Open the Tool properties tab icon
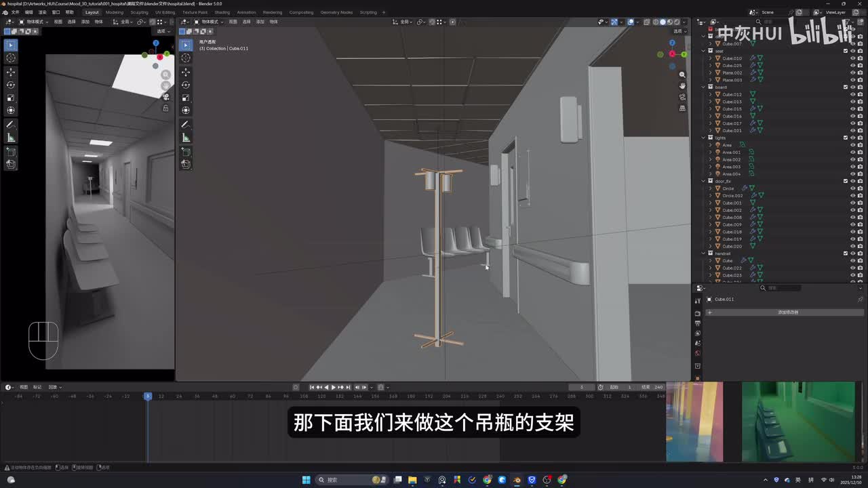The height and width of the screenshot is (488, 868). tap(698, 301)
